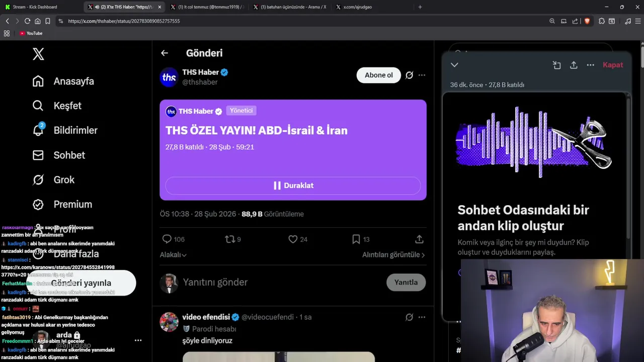644x362 pixels.
Task: Open Keşfet search page
Action: tap(57, 106)
